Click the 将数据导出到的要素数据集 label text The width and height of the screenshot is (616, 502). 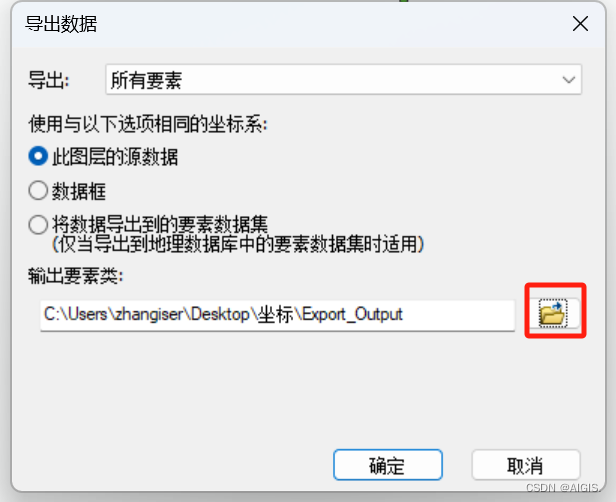(x=160, y=225)
